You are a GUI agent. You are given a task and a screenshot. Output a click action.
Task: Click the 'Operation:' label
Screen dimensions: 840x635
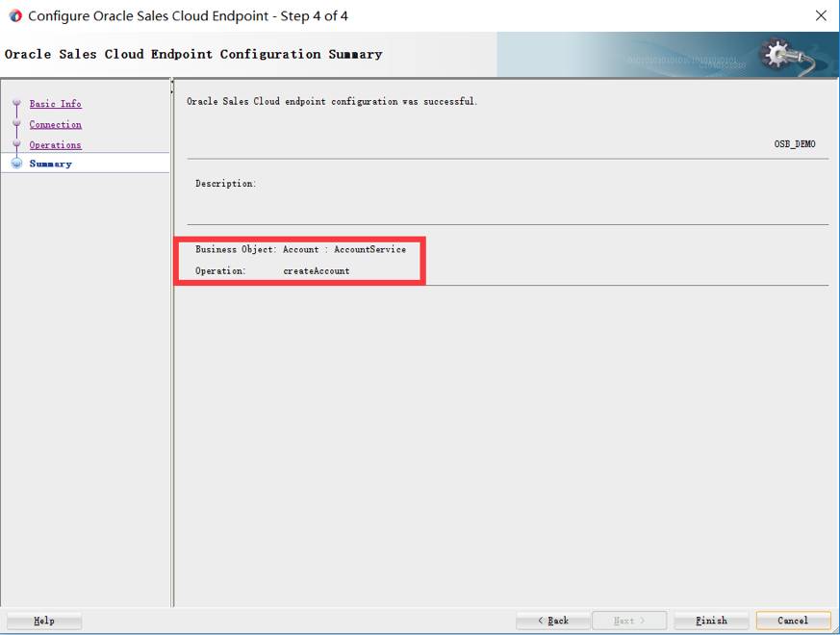[x=220, y=270]
